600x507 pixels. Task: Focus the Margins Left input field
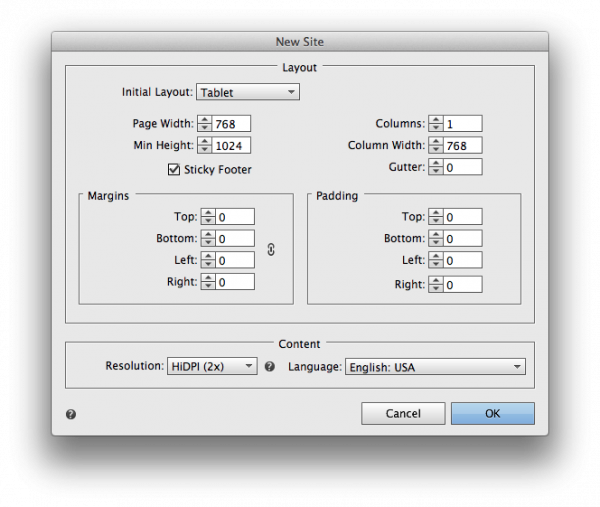tap(234, 260)
